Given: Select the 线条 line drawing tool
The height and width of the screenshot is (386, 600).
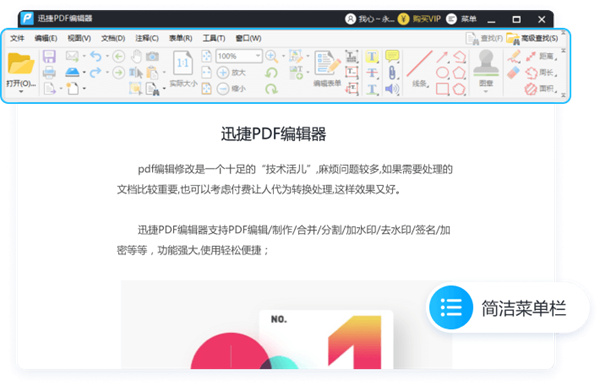Looking at the screenshot, I should tap(419, 68).
